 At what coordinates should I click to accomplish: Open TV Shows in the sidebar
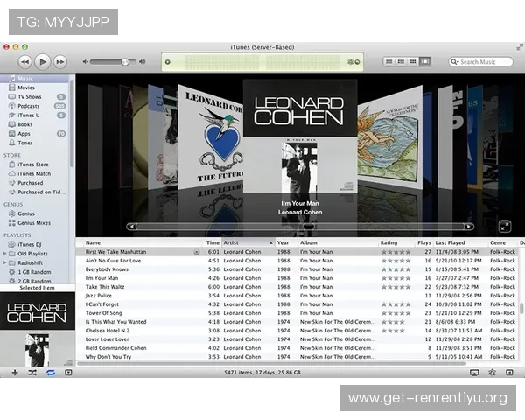tap(34, 97)
